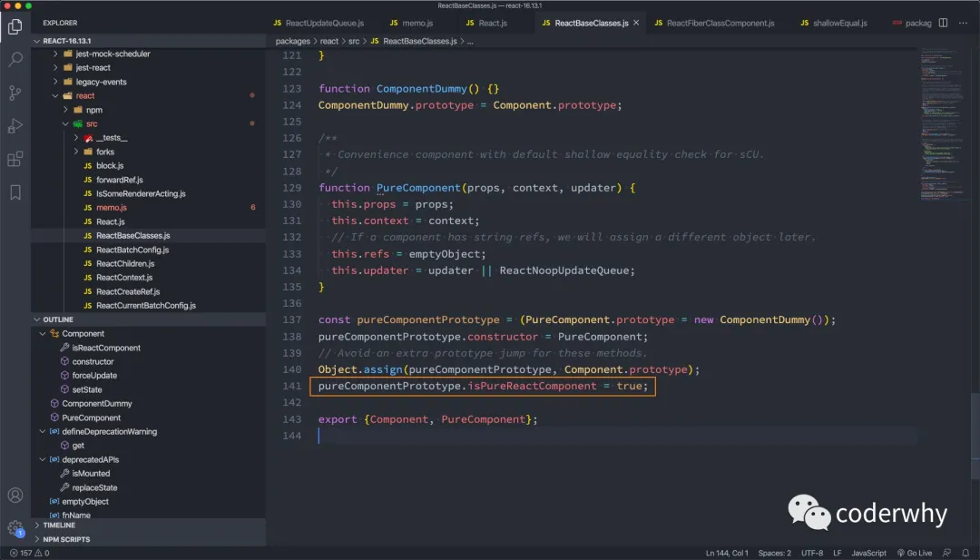Open ReactCurrentBatchConfig.js in explorer

(148, 306)
